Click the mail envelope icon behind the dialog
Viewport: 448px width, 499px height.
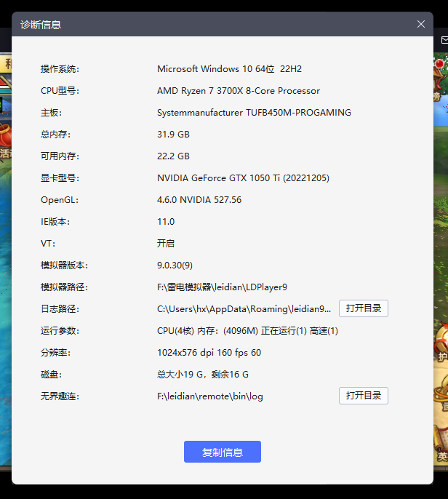click(x=444, y=40)
